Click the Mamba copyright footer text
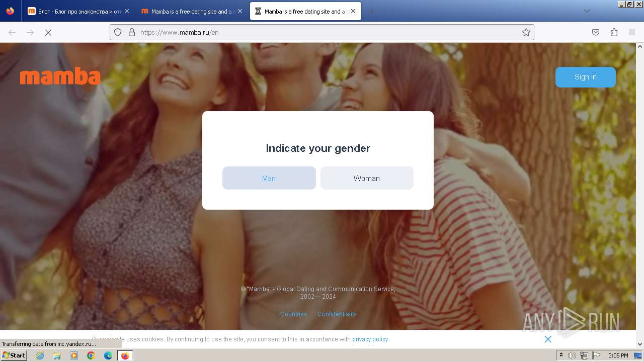This screenshot has height=362, width=644. pos(318,293)
